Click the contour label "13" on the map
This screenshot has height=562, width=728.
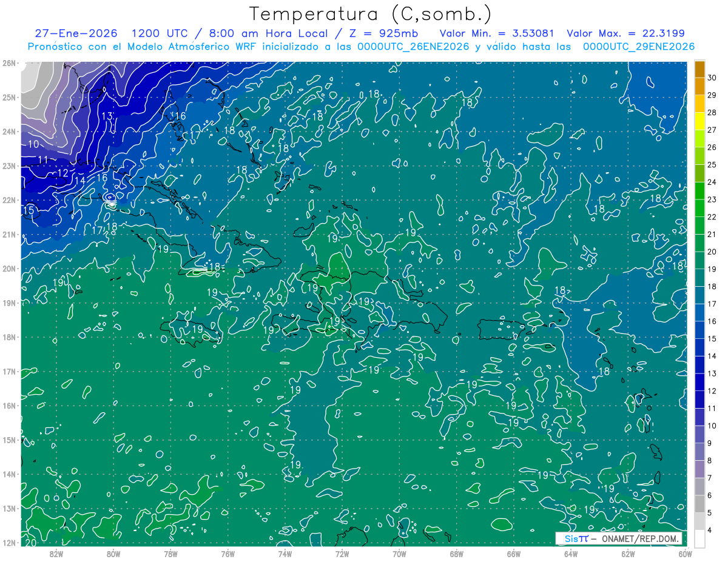point(107,116)
